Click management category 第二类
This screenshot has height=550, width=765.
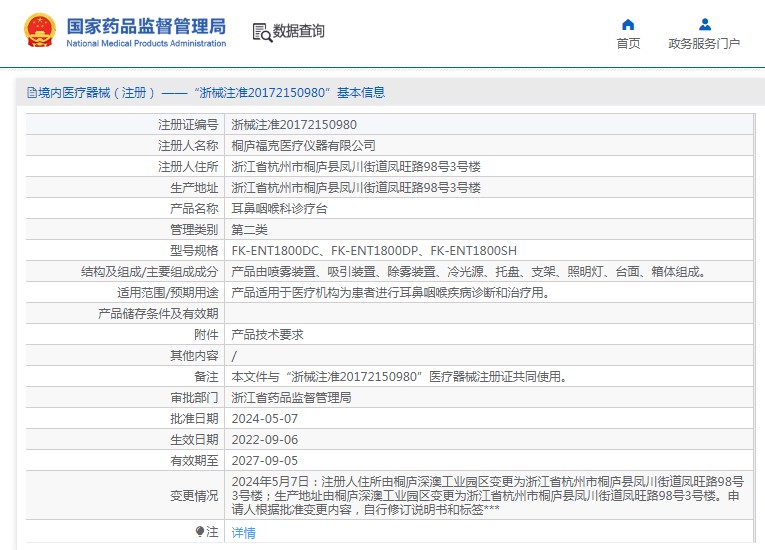click(x=249, y=229)
